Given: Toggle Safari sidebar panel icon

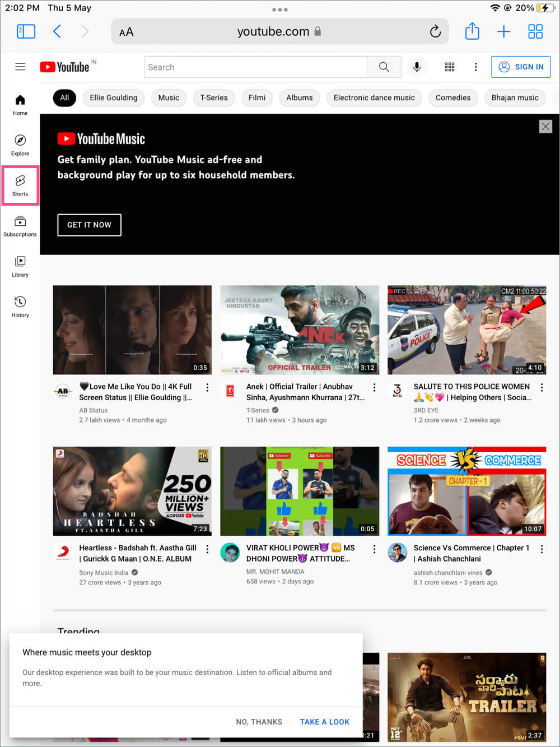Looking at the screenshot, I should point(26,31).
